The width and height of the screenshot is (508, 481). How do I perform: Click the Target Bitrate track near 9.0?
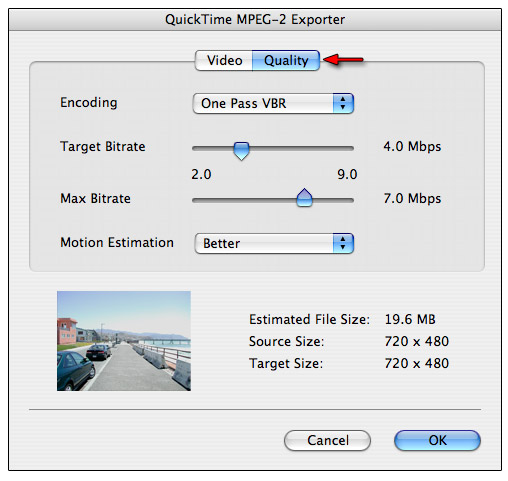(x=348, y=148)
